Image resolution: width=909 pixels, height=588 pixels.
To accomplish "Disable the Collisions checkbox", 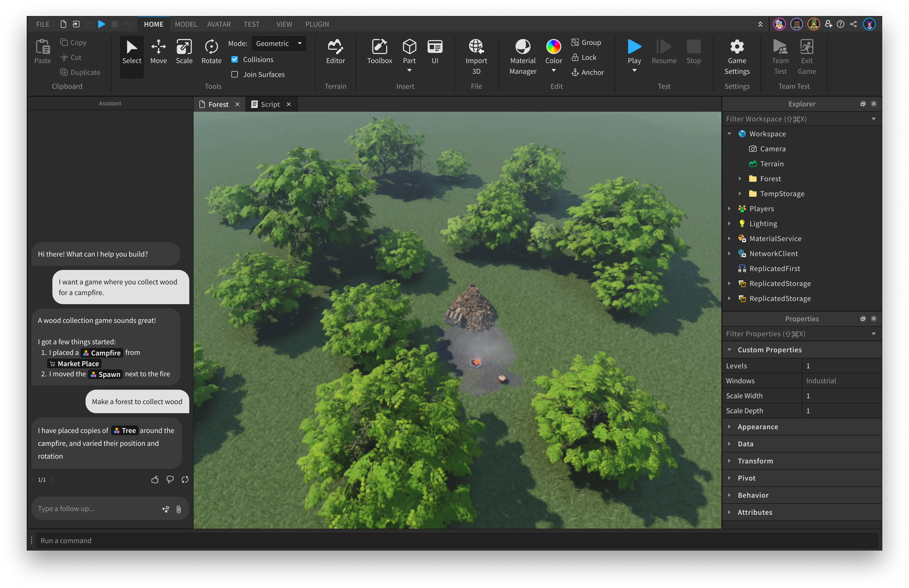I will click(x=234, y=60).
